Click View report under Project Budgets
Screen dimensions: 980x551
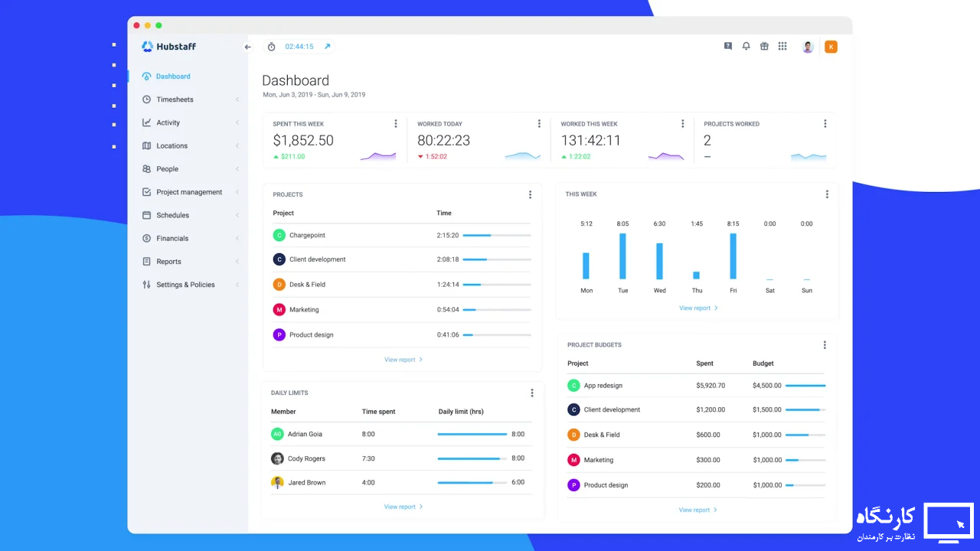click(x=698, y=510)
